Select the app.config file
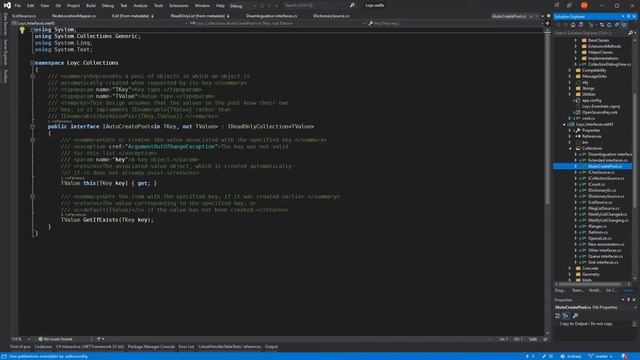Image resolution: width=640 pixels, height=360 pixels. (591, 100)
